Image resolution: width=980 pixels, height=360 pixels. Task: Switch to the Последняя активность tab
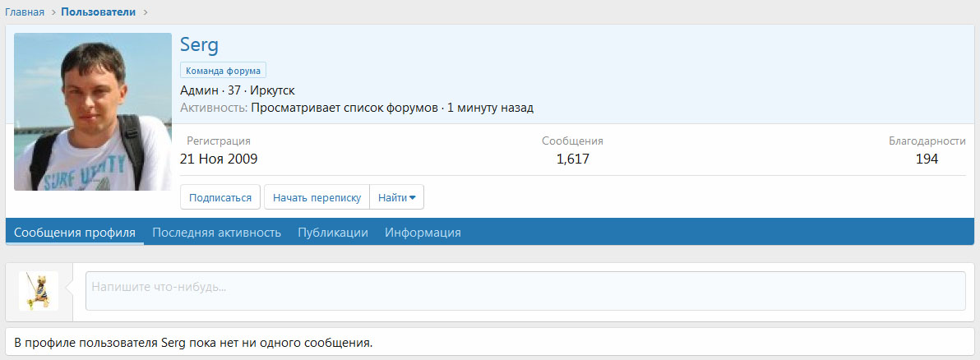(217, 233)
